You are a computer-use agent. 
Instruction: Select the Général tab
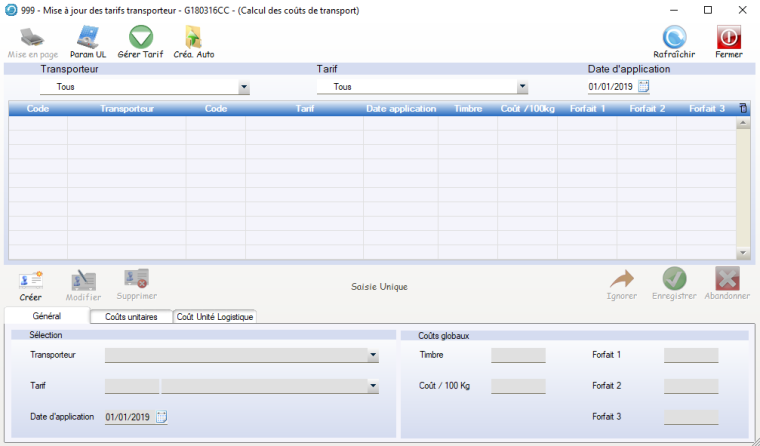click(47, 316)
